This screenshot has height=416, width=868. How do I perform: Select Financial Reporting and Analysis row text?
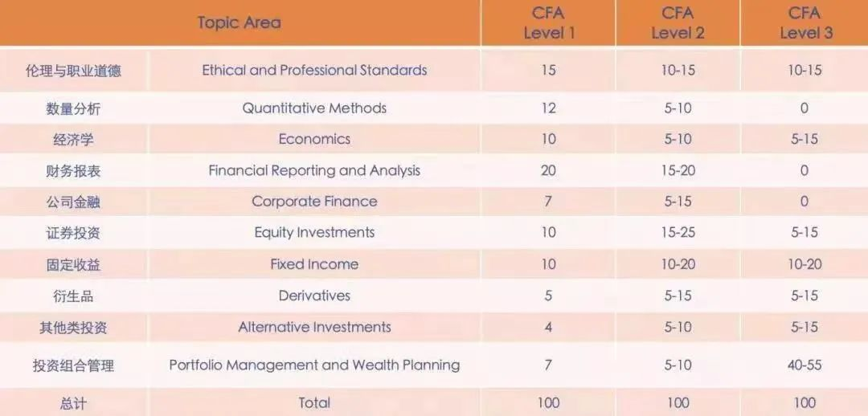tap(314, 170)
